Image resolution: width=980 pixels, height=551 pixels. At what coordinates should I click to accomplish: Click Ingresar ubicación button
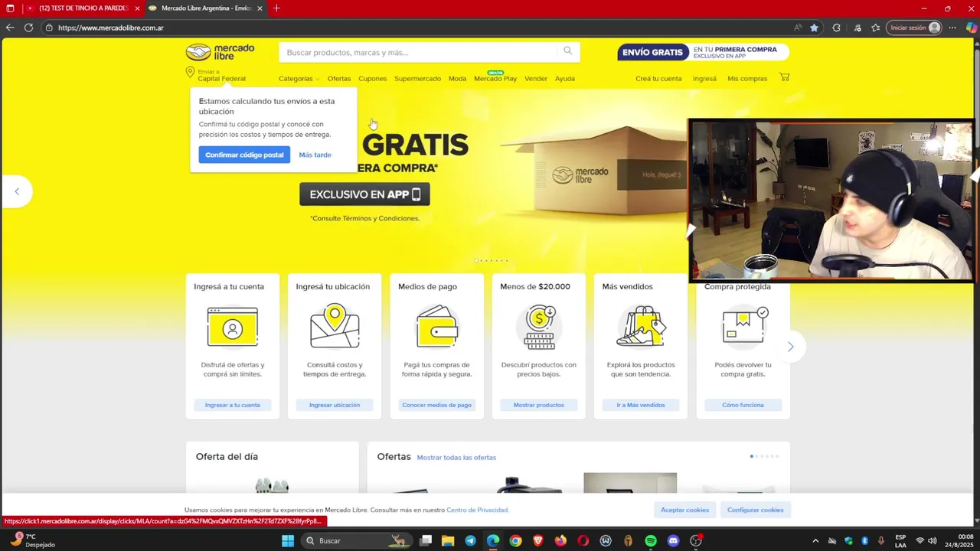pos(335,405)
